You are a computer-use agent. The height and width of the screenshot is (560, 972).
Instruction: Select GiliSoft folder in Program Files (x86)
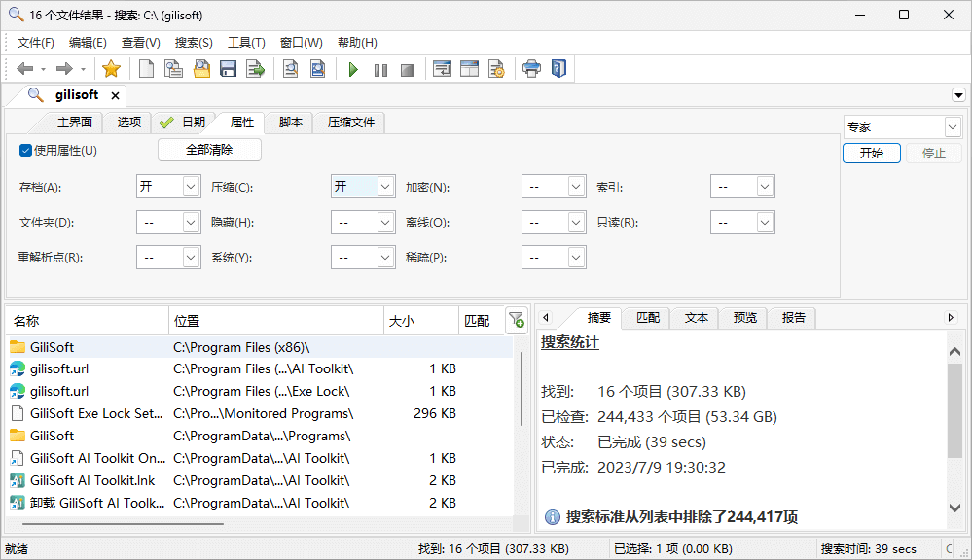click(261, 347)
